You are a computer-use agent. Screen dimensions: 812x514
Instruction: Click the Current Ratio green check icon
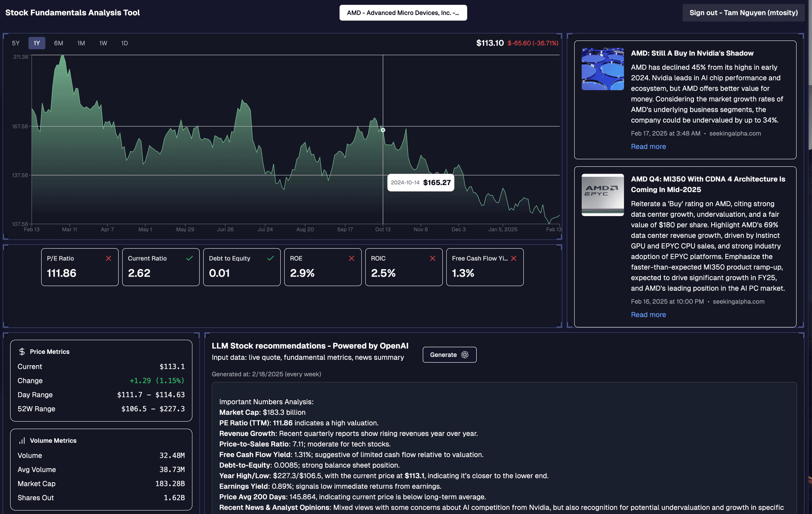click(190, 258)
